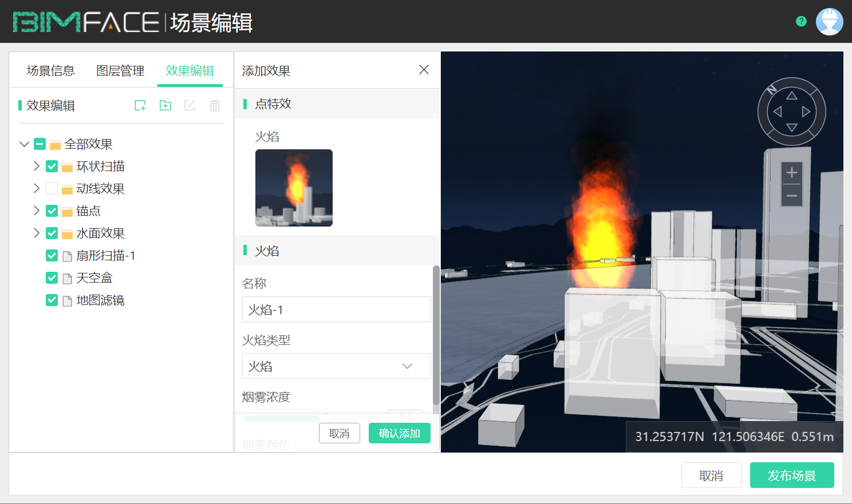Click the 确认添加 confirm button
Viewport: 852px width, 504px height.
(399, 433)
